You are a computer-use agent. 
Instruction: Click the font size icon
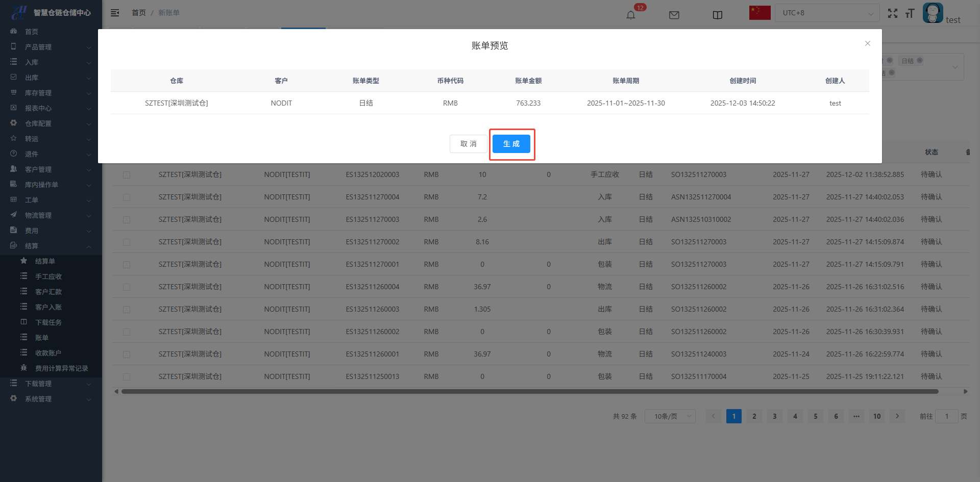click(910, 13)
